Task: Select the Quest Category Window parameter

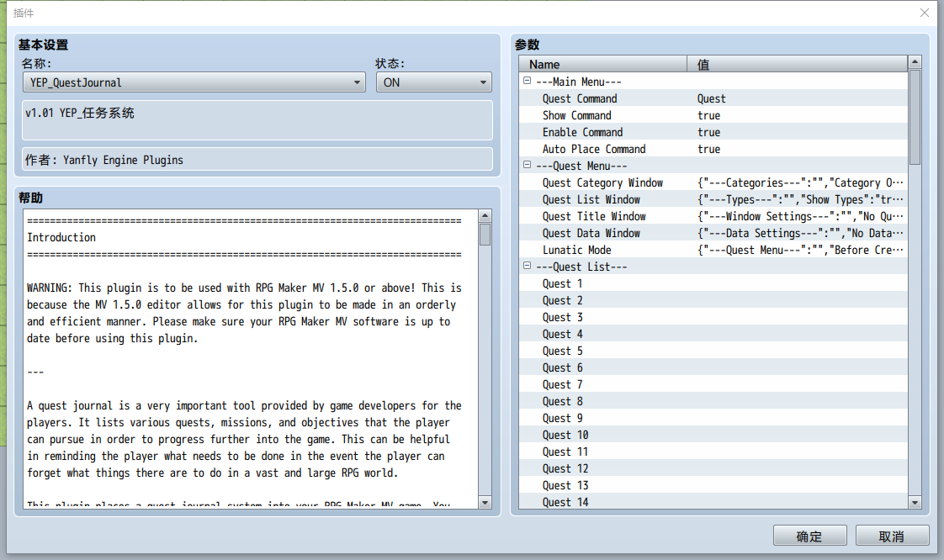Action: [x=713, y=182]
